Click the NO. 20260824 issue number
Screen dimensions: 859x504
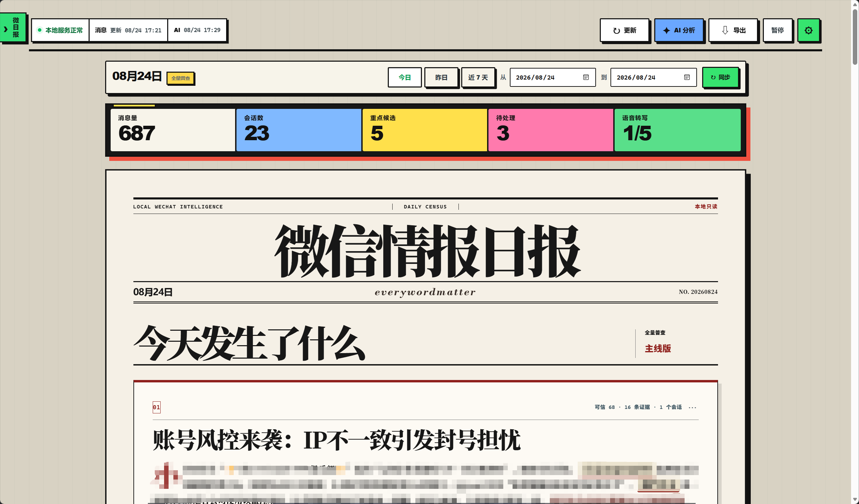[x=698, y=292]
